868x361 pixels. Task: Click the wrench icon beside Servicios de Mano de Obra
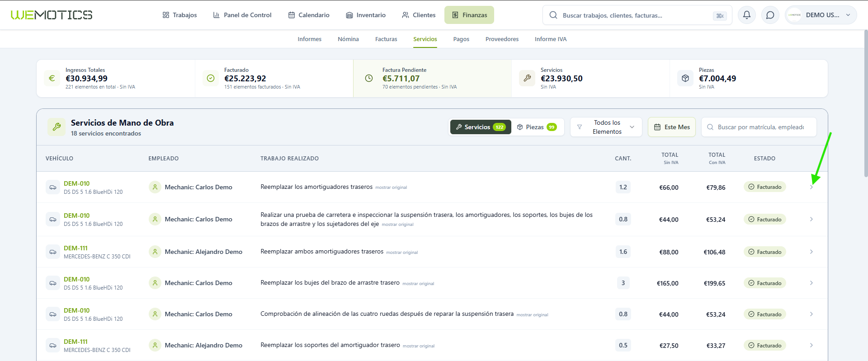click(57, 127)
